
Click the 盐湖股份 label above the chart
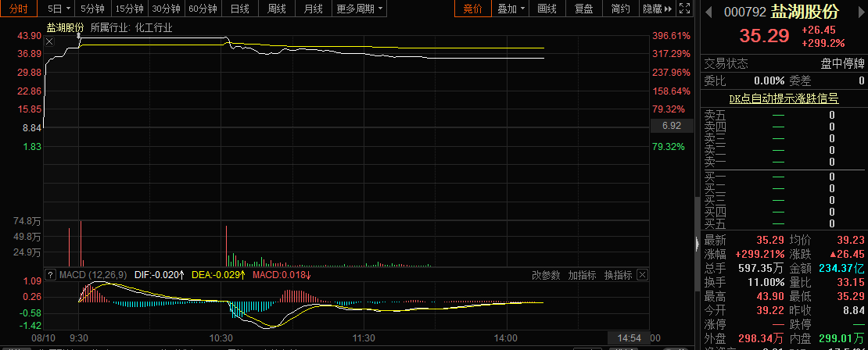(x=66, y=28)
